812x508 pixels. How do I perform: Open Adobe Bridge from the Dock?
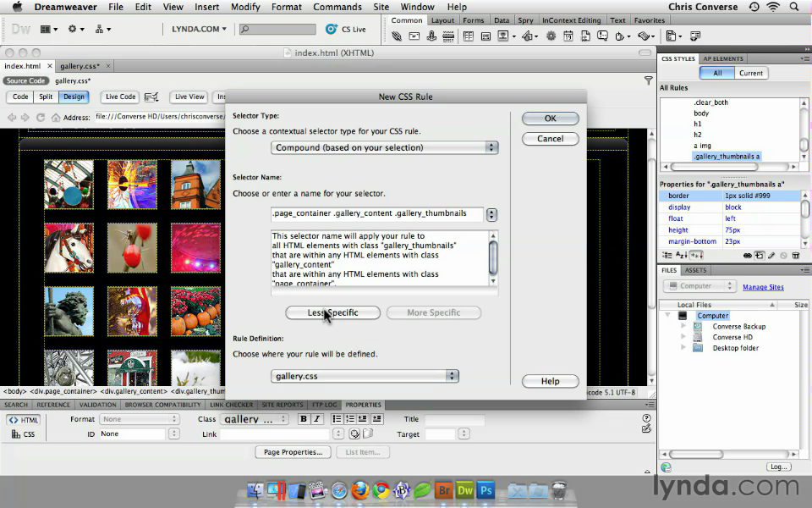[444, 490]
